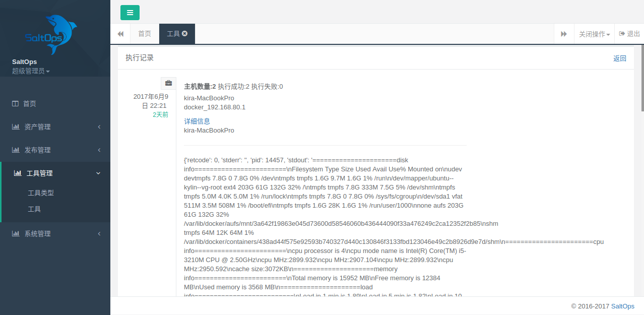Collapse the 工具管理 menu chevron
644x315 pixels.
98,173
